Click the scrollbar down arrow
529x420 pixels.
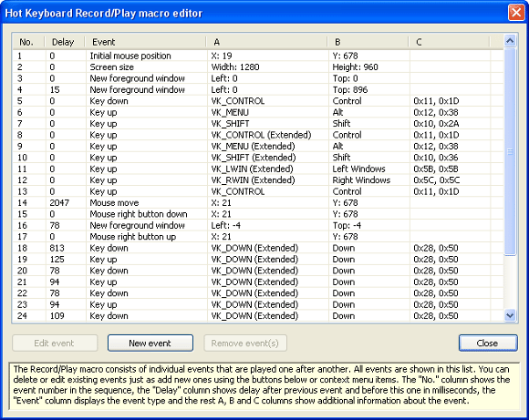click(510, 315)
